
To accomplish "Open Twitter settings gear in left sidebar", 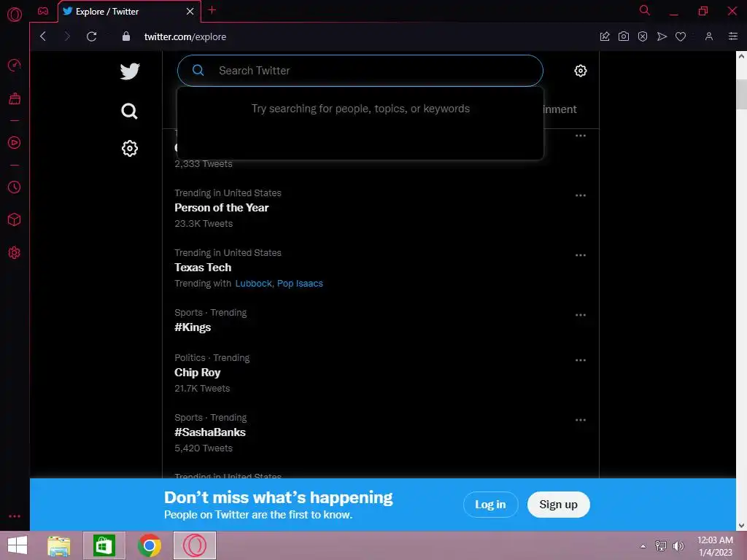I will (130, 149).
